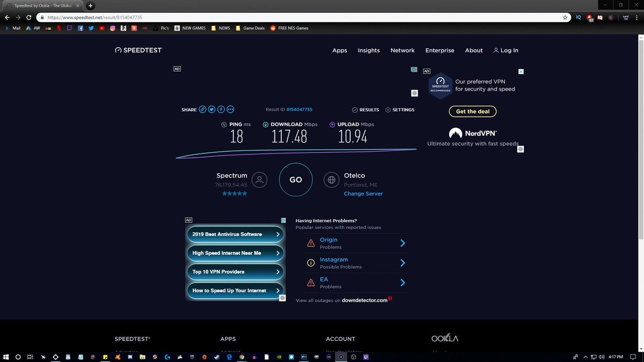644x362 pixels.
Task: Open the About menu
Action: click(x=474, y=50)
